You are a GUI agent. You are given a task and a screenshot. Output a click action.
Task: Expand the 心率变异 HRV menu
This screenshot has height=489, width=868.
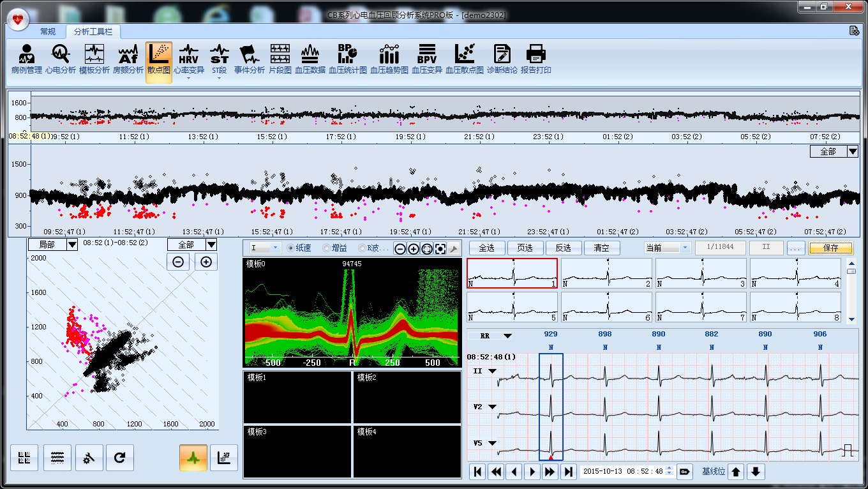point(188,79)
